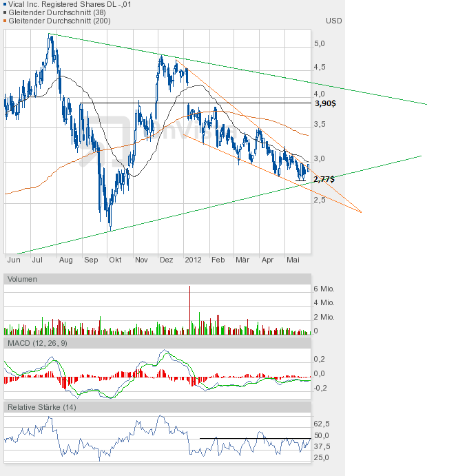Click the dark 38-day average legend square
The width and height of the screenshot is (456, 476).
6,13
